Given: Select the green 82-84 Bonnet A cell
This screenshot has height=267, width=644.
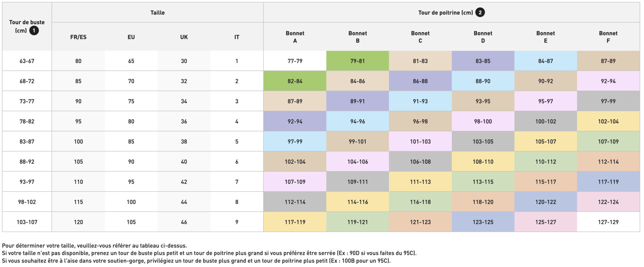Looking at the screenshot, I should tap(295, 81).
